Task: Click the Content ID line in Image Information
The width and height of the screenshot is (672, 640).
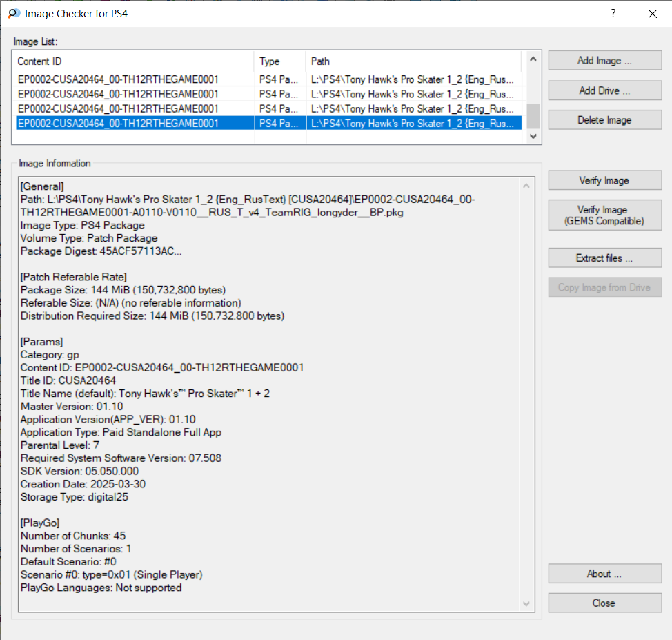Action: coord(162,367)
